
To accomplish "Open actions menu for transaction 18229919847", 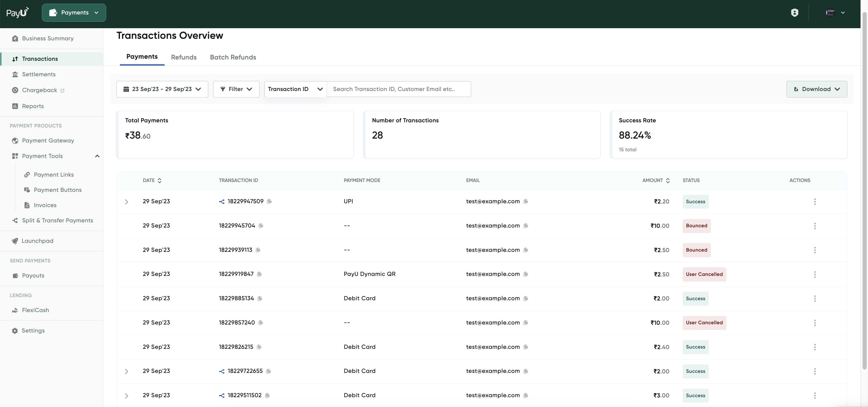I will pos(815,274).
